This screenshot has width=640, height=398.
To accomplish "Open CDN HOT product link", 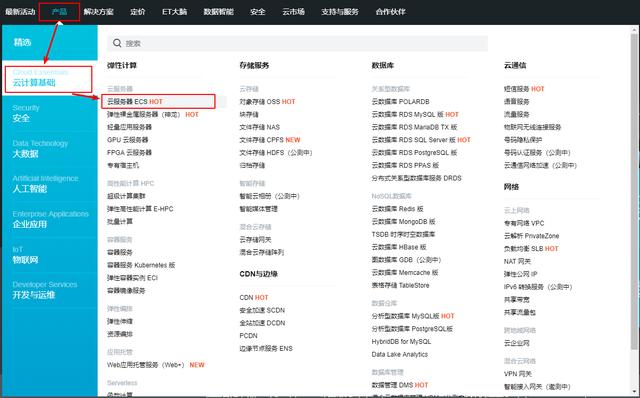I will pos(253,298).
